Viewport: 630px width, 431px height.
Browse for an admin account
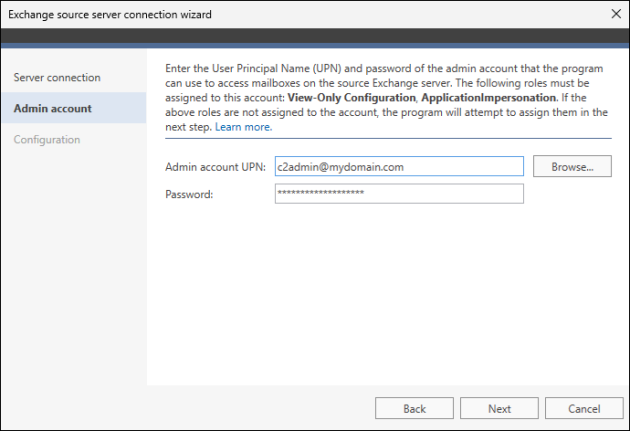tap(572, 166)
